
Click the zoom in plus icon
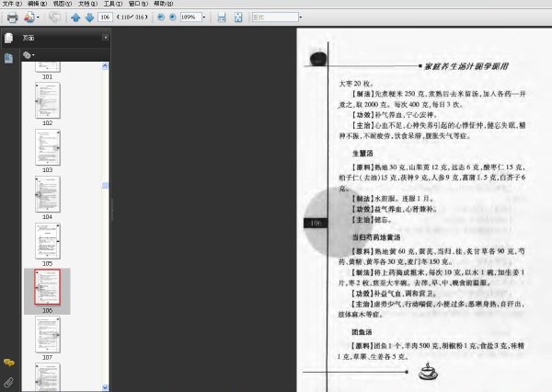tap(173, 17)
